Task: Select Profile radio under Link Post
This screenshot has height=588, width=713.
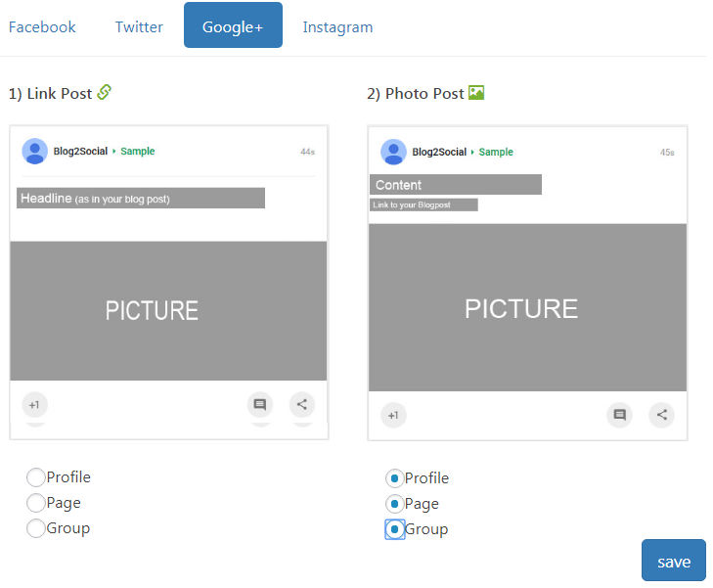Action: (x=36, y=477)
